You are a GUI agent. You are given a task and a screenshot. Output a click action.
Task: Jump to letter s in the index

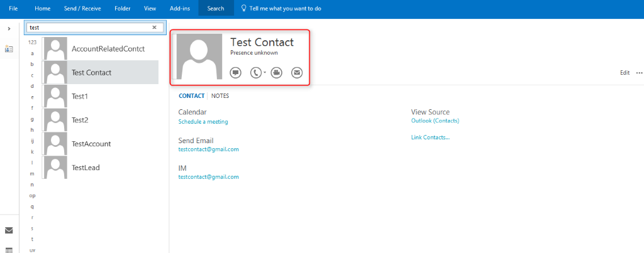33,229
